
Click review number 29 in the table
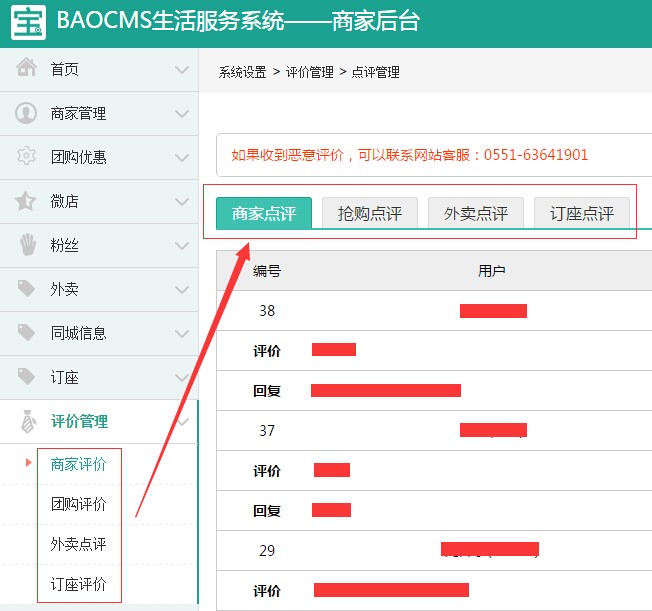(267, 551)
